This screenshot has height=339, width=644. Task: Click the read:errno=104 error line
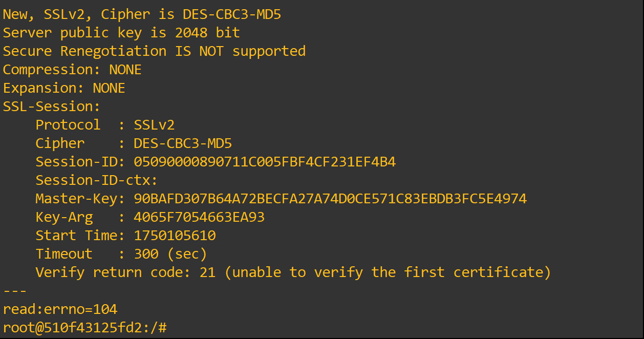(60, 309)
